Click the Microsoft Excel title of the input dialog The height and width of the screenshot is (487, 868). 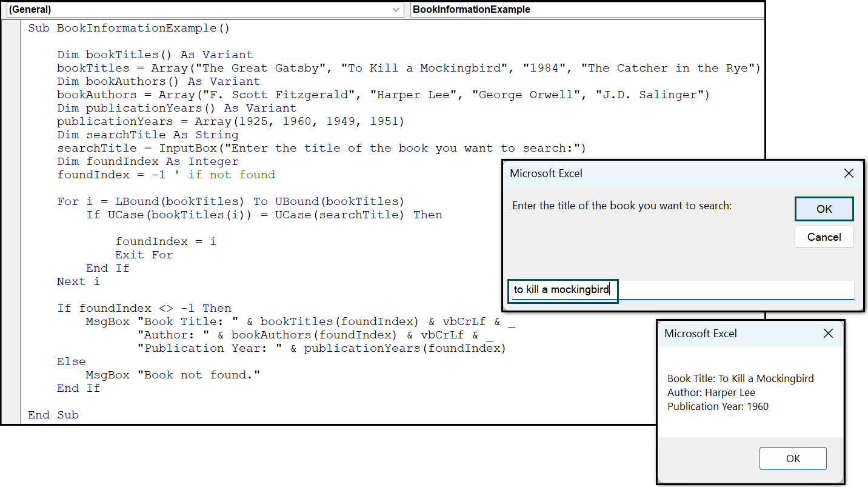point(546,173)
